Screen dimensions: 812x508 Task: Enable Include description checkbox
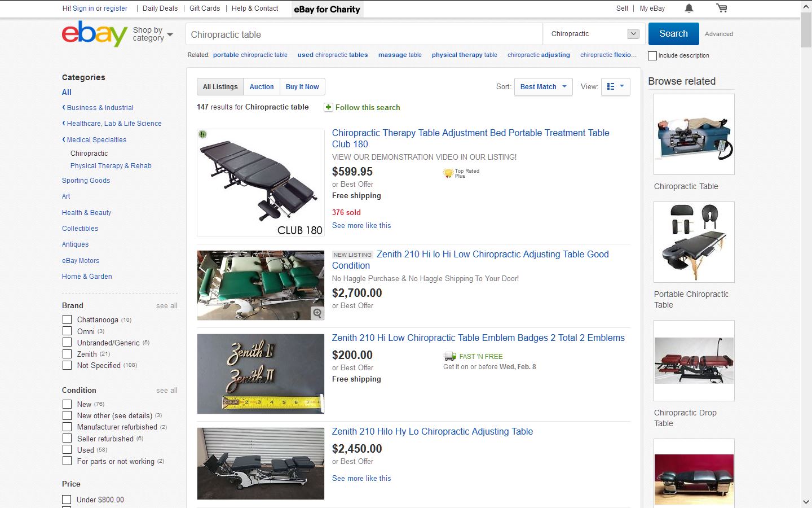652,55
